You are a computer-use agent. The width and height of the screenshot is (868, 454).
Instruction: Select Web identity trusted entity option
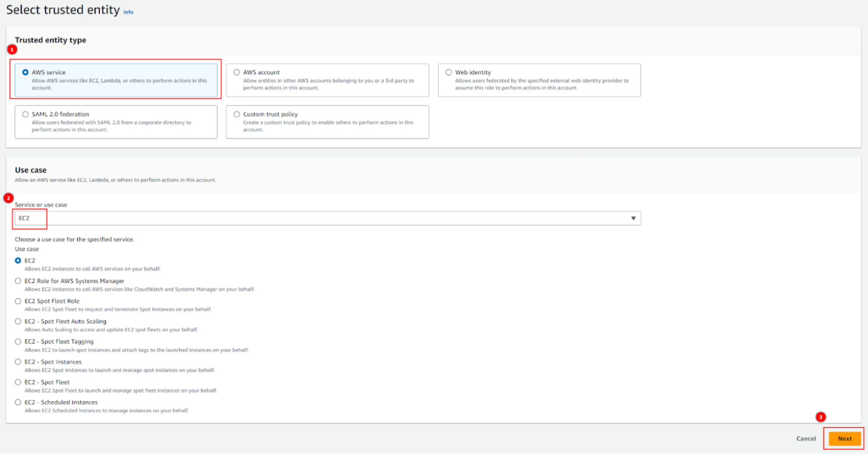(x=449, y=72)
